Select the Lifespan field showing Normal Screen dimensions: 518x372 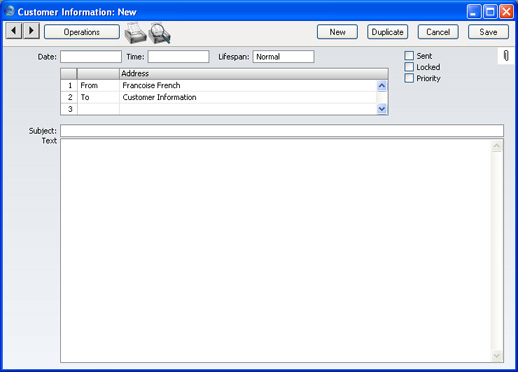click(283, 57)
